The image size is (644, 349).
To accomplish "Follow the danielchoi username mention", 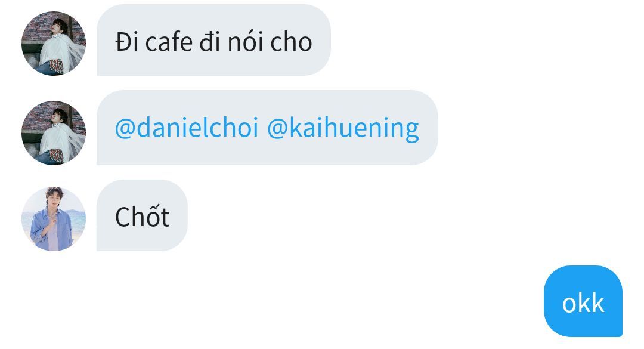I will (x=187, y=128).
